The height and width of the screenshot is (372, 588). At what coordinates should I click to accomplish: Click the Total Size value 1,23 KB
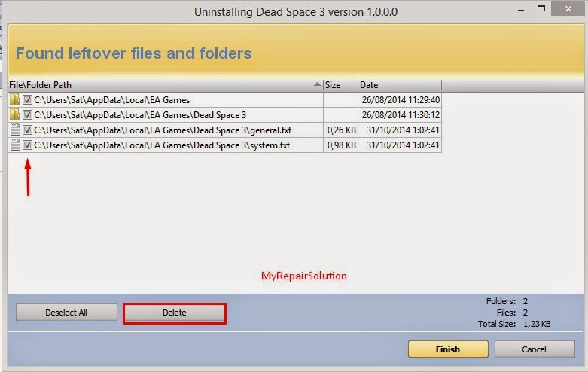(537, 324)
